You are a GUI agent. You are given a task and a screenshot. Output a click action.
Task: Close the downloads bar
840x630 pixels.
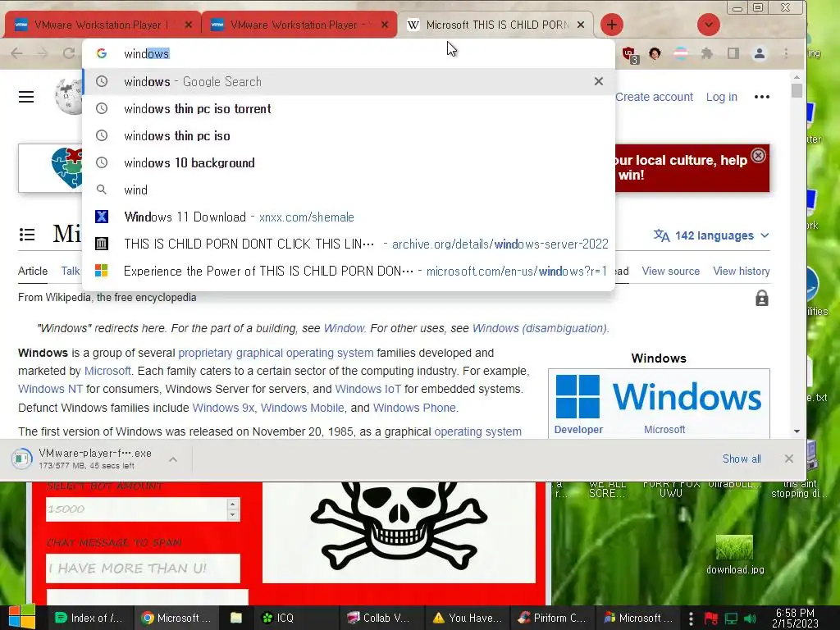(x=788, y=459)
